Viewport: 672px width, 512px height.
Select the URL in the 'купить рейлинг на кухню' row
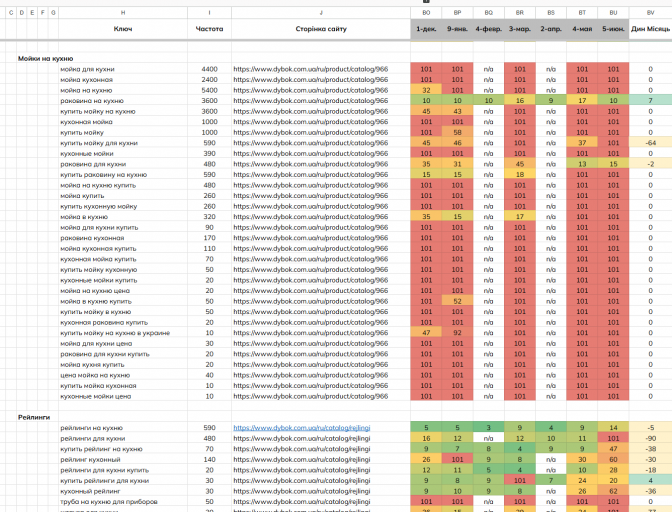[x=302, y=449]
